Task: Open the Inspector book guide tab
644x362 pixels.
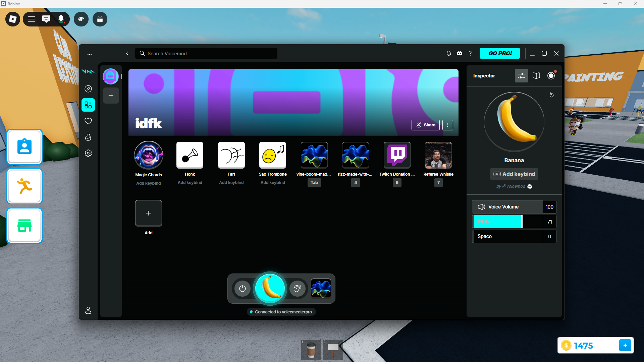Action: click(x=536, y=76)
